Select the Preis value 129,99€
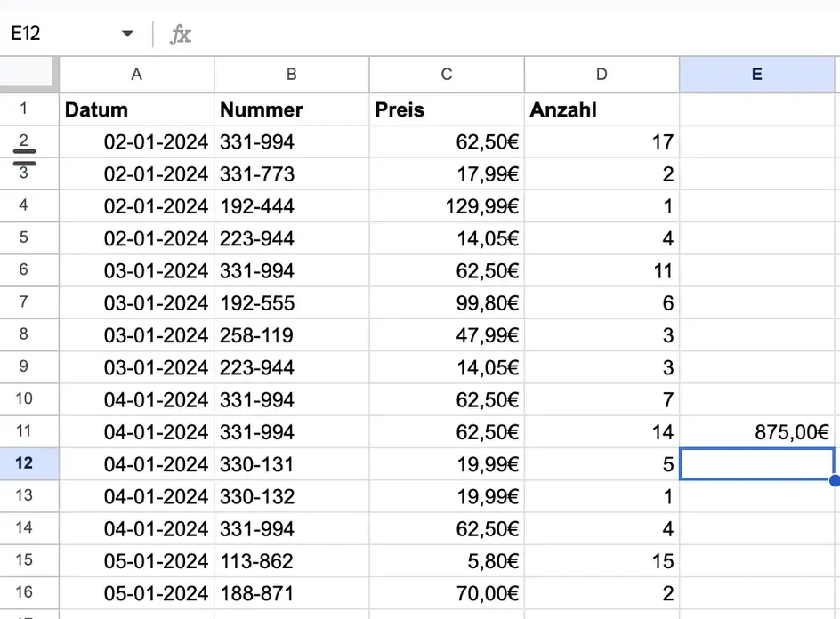This screenshot has width=840, height=619. [x=485, y=206]
